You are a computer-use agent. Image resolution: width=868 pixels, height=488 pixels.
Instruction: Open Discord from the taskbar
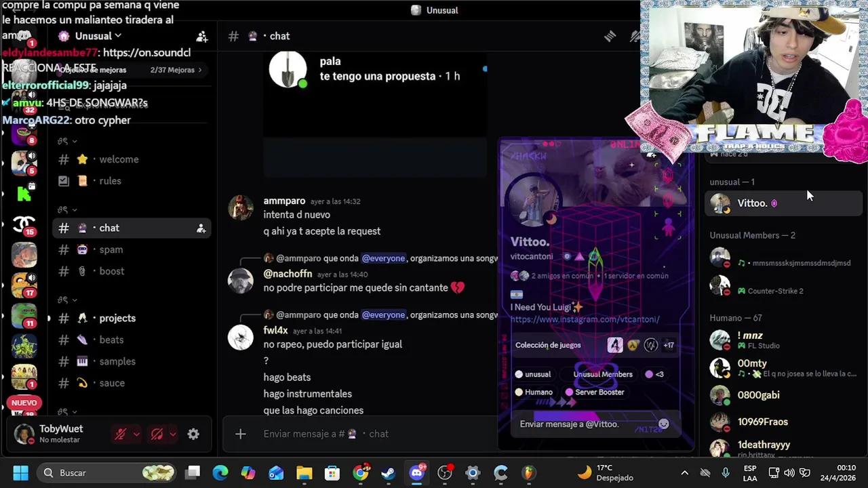(x=417, y=472)
